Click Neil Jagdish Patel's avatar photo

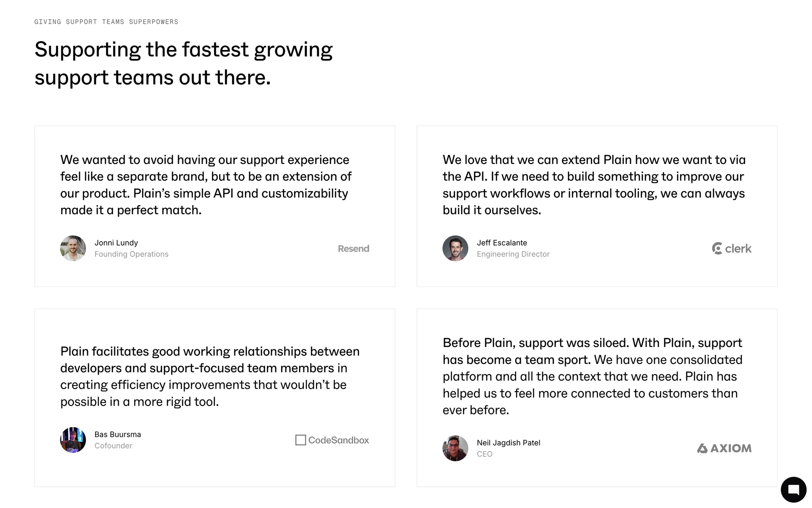[455, 448]
